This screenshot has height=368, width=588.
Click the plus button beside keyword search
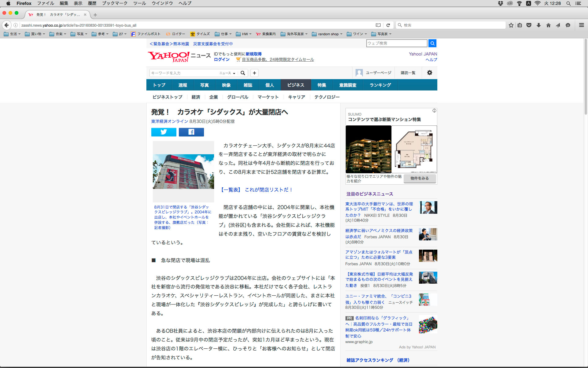[x=254, y=73]
